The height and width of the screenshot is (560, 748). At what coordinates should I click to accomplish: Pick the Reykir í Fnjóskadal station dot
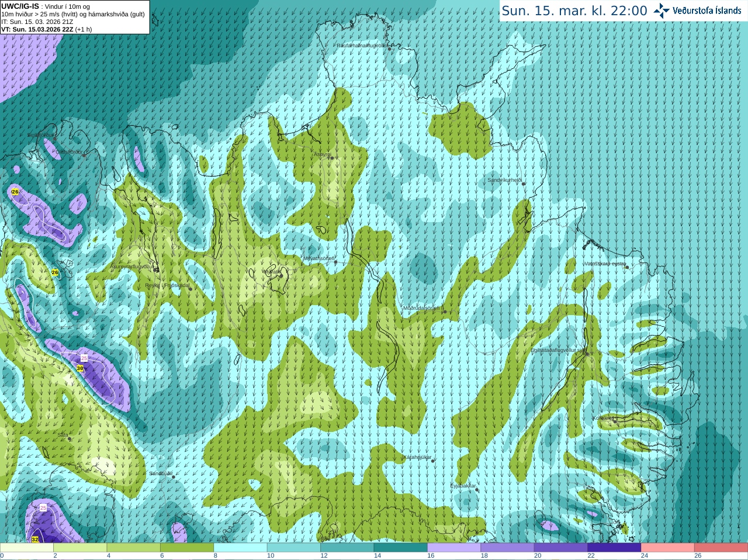coord(191,289)
